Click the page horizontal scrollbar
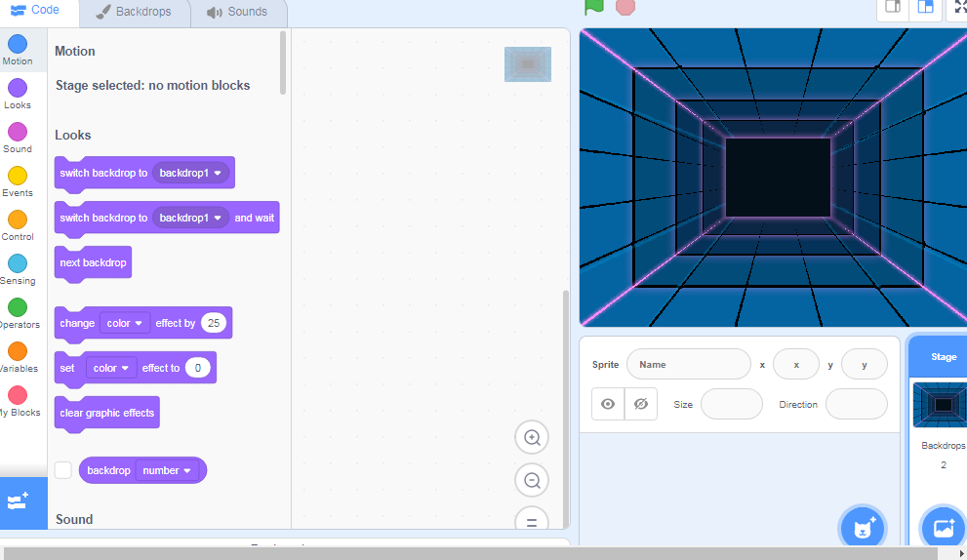The width and height of the screenshot is (967, 560). coord(471,553)
